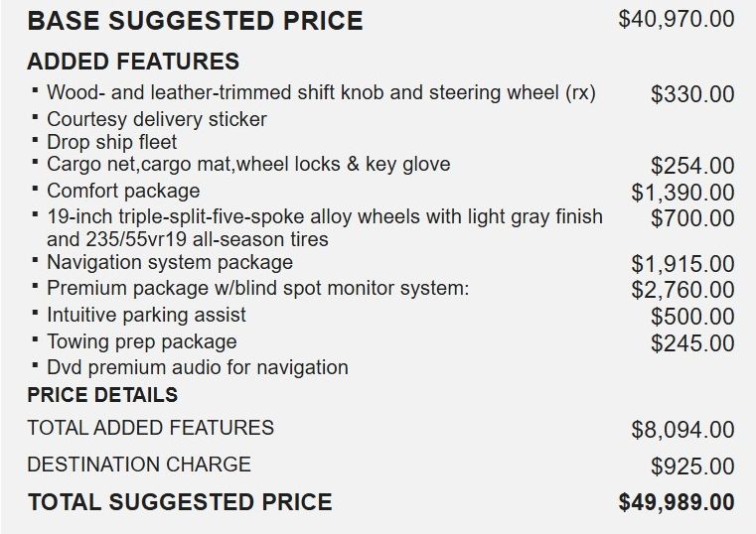The image size is (756, 534).
Task: Select the Comfort package line
Action: [123, 191]
